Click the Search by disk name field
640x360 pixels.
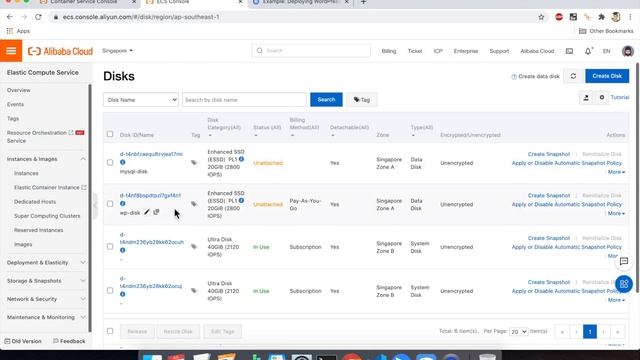pyautogui.click(x=244, y=100)
